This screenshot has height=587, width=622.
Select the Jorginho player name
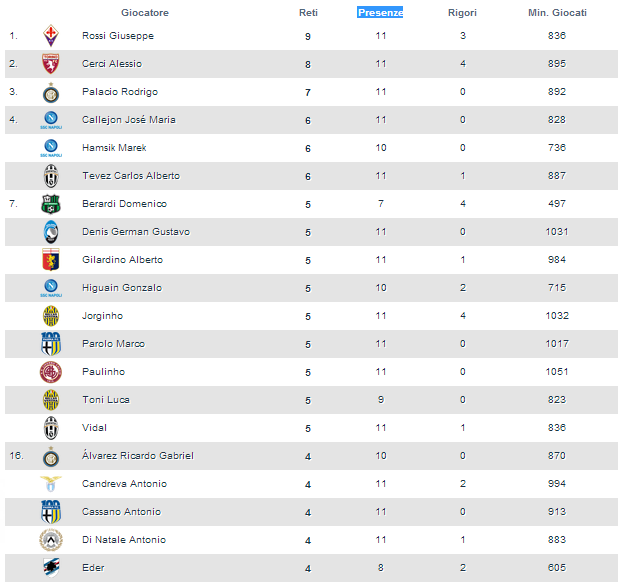click(x=102, y=316)
